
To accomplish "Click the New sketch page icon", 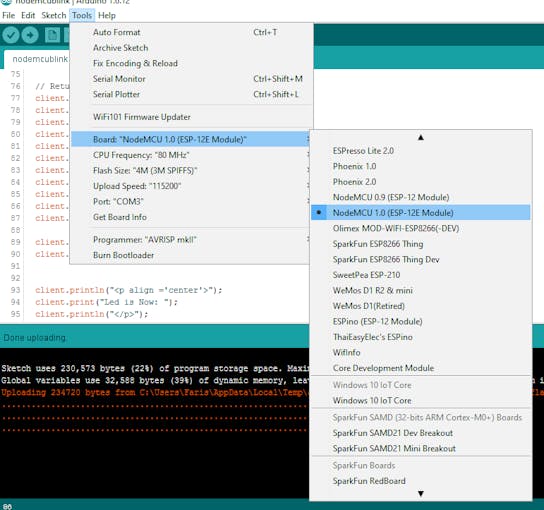I will [x=52, y=35].
